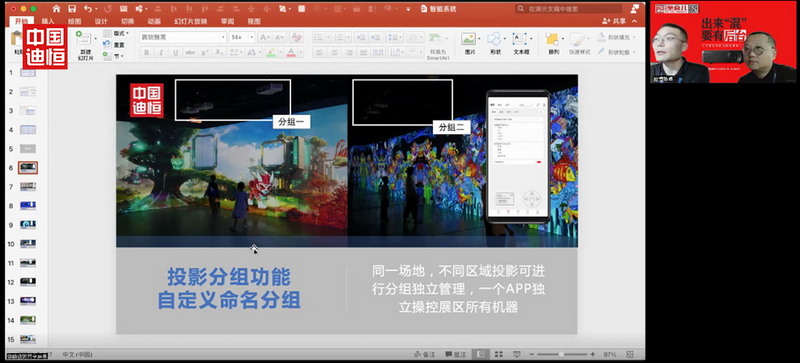Click the 共享 share button
The image size is (800, 363).
coord(614,21)
